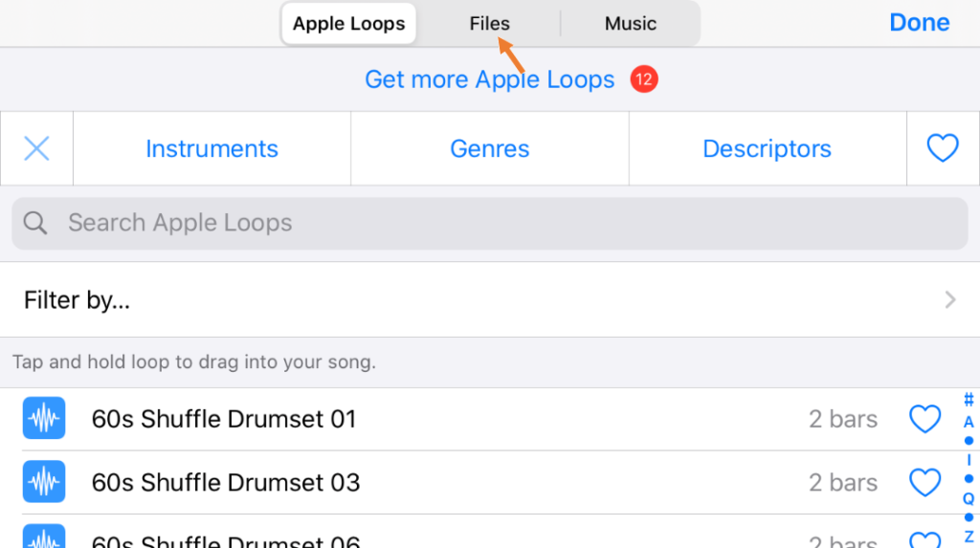Favorite 60s Shuffle Drumset 06 loop

(x=925, y=540)
